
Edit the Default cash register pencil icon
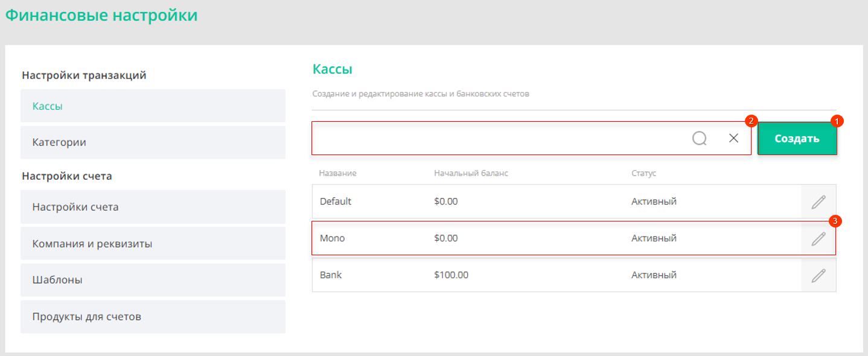[819, 202]
